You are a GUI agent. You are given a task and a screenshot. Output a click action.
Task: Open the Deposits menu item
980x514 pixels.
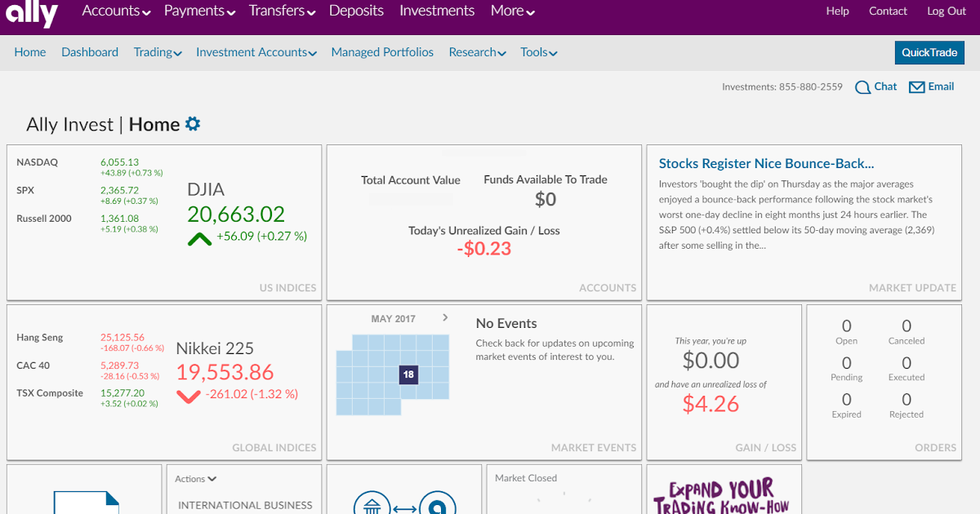pos(356,11)
